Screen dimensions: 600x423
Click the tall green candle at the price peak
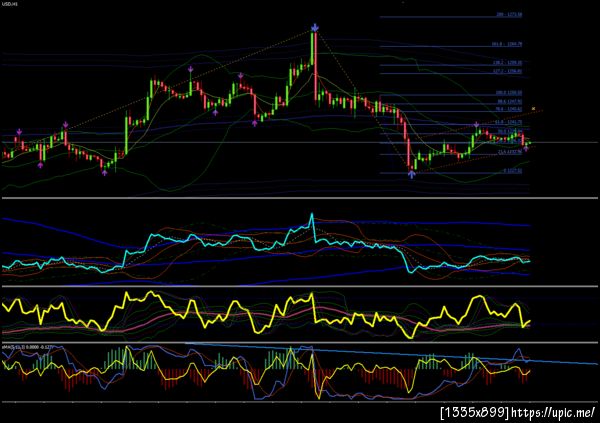[x=313, y=48]
